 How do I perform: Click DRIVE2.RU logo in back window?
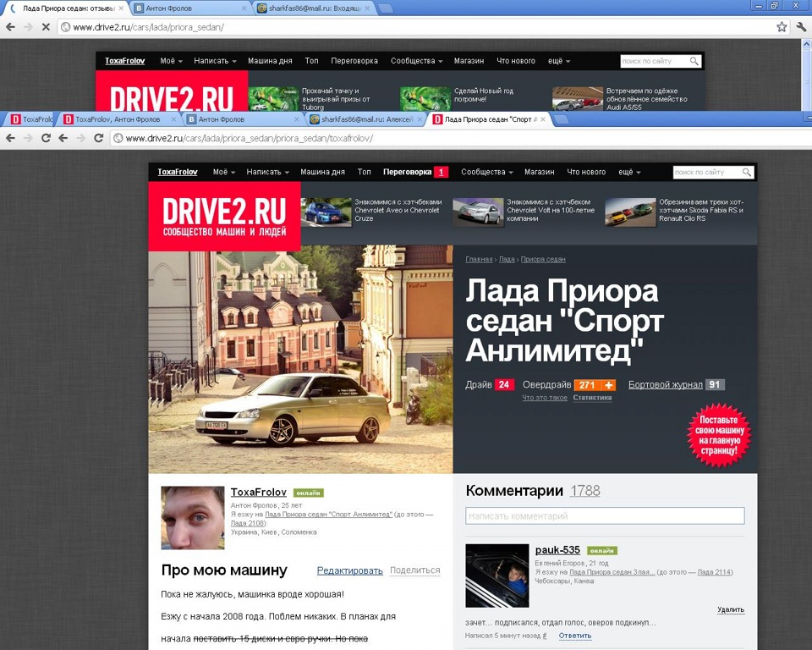point(172,91)
